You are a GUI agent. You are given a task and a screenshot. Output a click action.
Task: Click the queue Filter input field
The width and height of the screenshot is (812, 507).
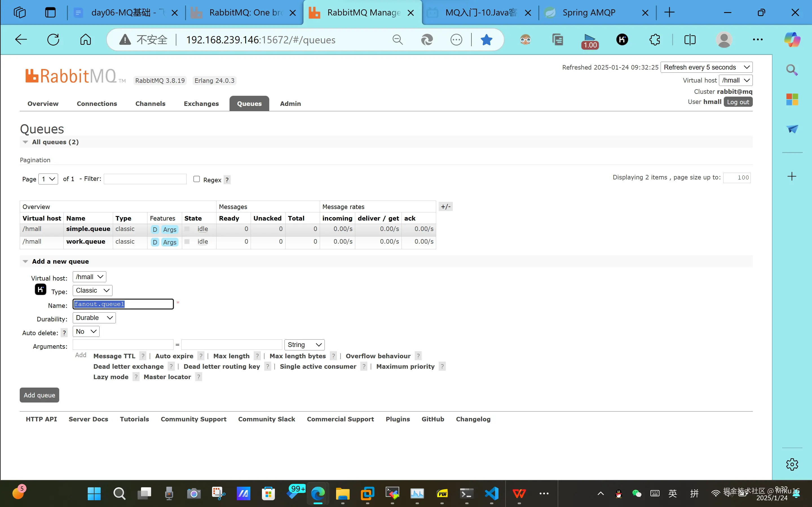tap(145, 179)
